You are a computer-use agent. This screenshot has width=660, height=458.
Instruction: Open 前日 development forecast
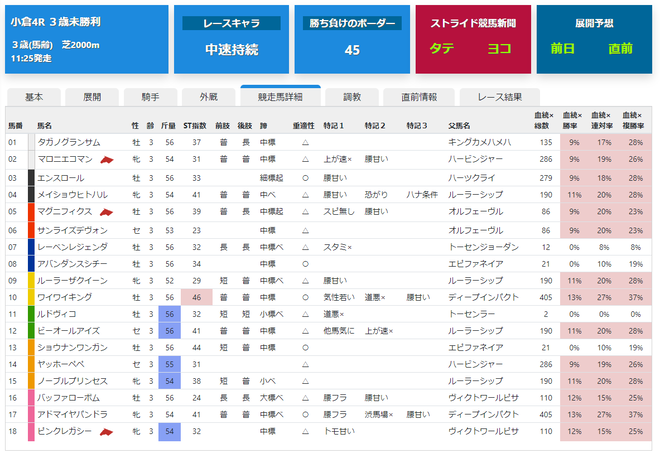coord(563,49)
